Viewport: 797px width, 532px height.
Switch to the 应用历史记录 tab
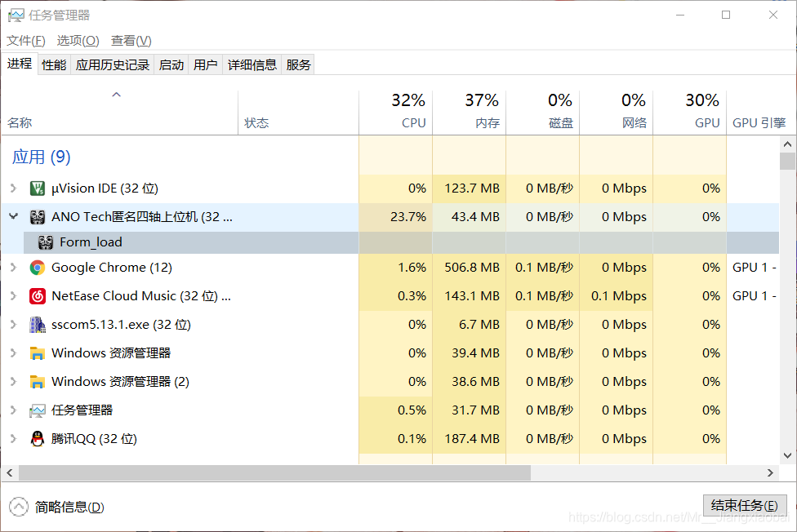click(113, 65)
